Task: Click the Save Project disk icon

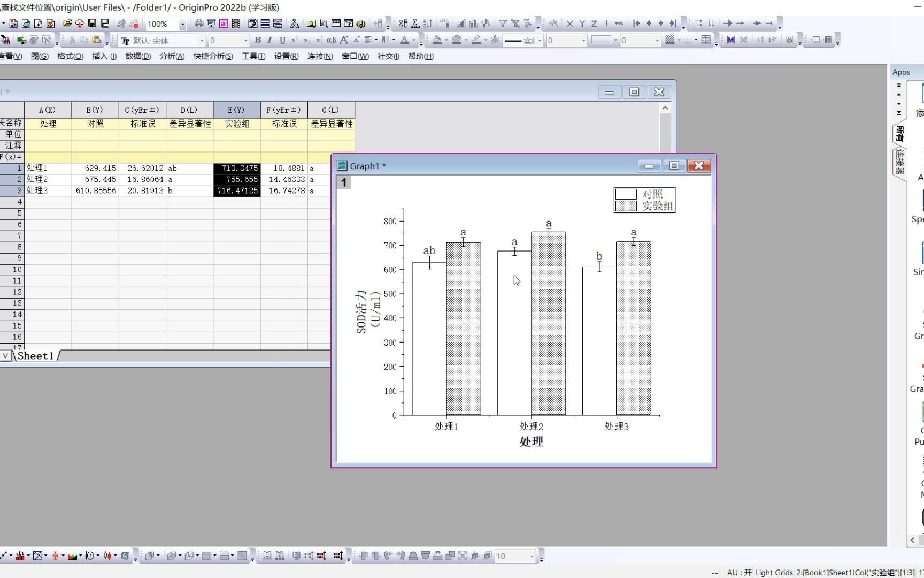Action: coord(92,24)
